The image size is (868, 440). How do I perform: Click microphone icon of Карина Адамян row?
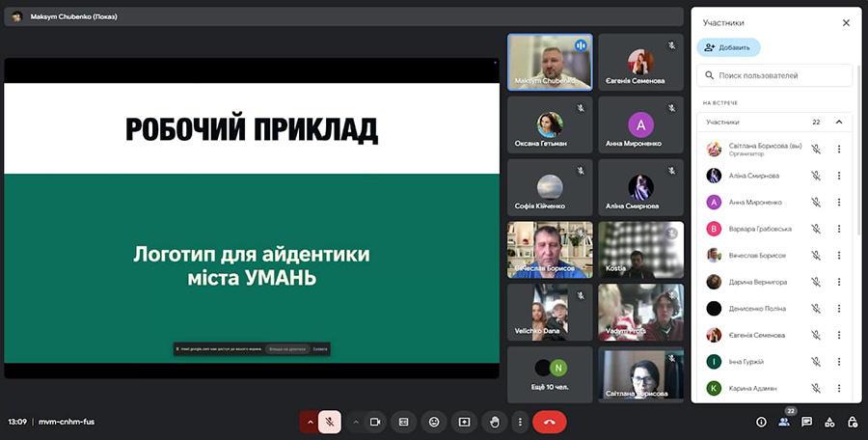815,389
